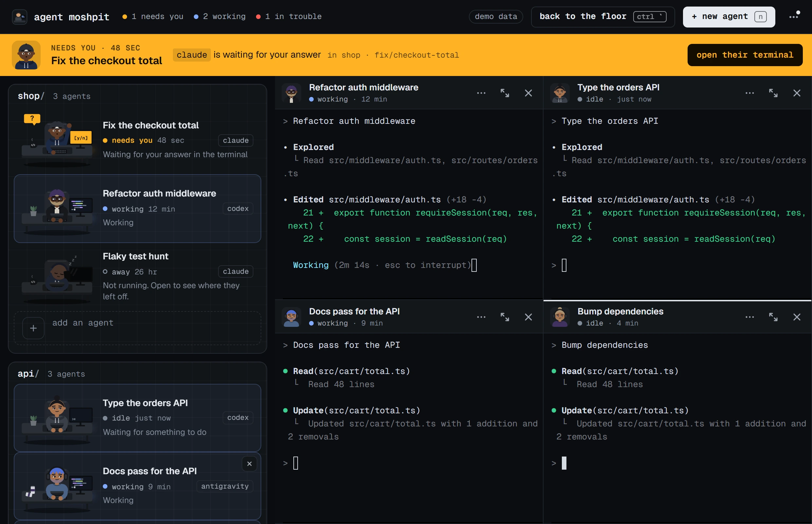
Task: Open more options for Type the orders API panel
Action: click(749, 93)
